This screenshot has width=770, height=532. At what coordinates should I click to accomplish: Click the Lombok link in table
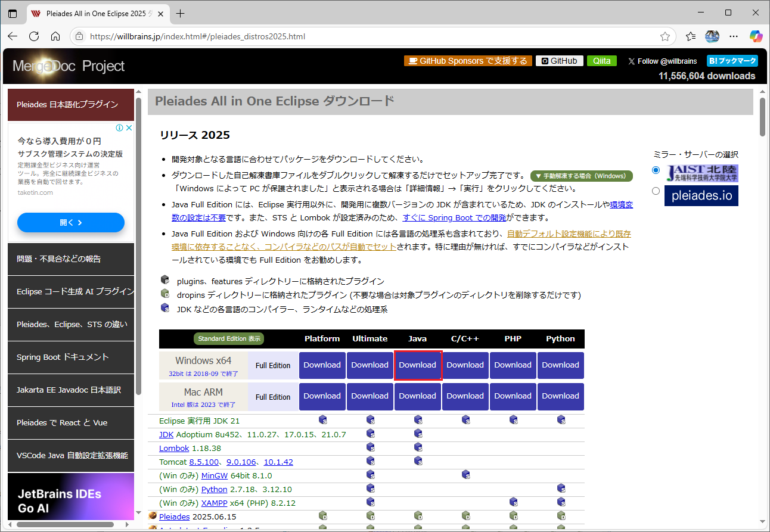pyautogui.click(x=174, y=448)
